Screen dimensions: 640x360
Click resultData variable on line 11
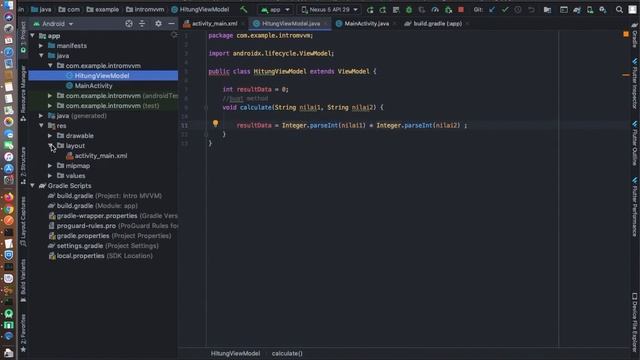pyautogui.click(x=254, y=125)
